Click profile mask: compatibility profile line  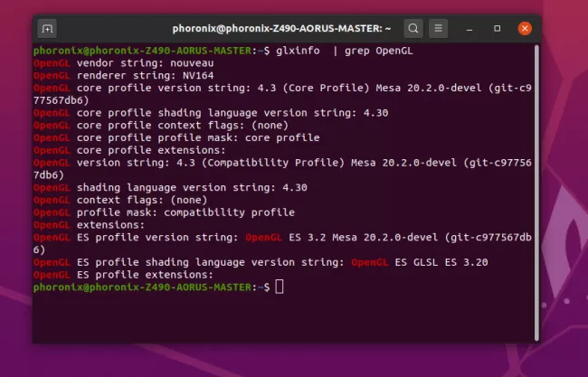click(165, 212)
